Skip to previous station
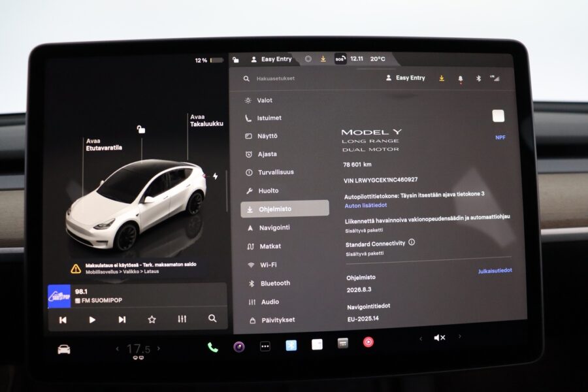588x392 pixels. [63, 320]
